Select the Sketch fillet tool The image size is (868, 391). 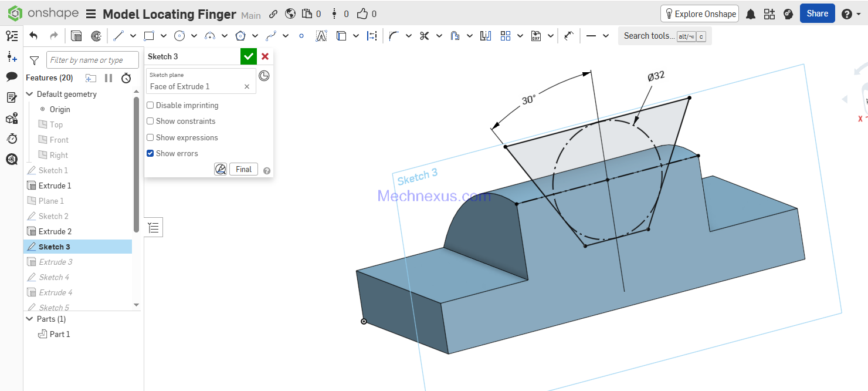tap(394, 36)
